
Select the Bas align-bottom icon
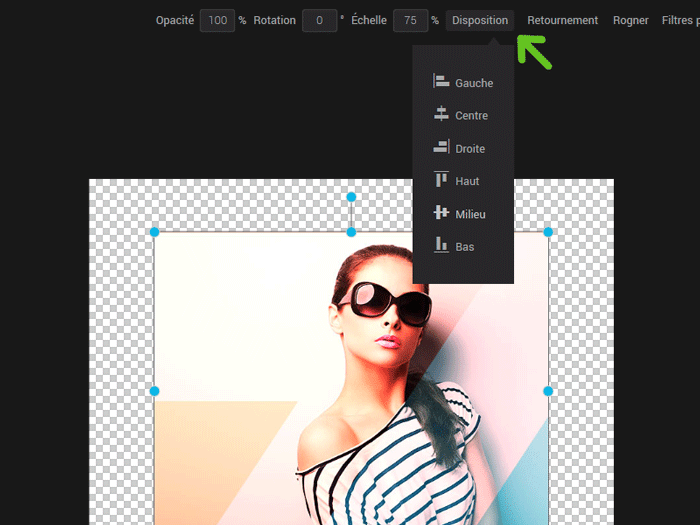tap(441, 246)
